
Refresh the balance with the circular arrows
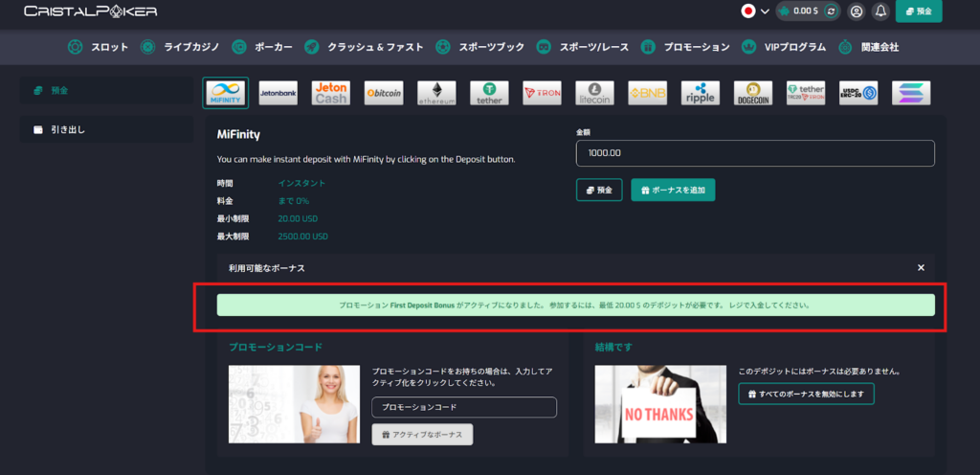(831, 11)
